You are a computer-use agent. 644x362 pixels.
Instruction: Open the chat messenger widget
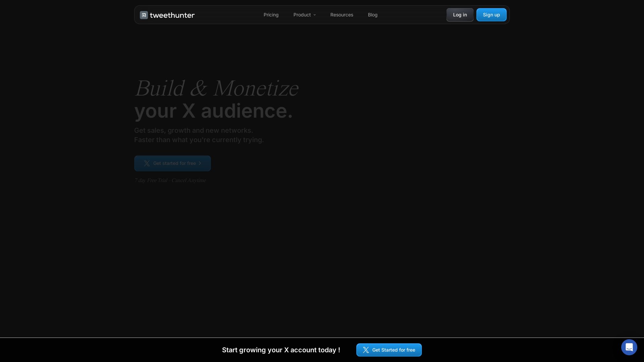point(629,347)
